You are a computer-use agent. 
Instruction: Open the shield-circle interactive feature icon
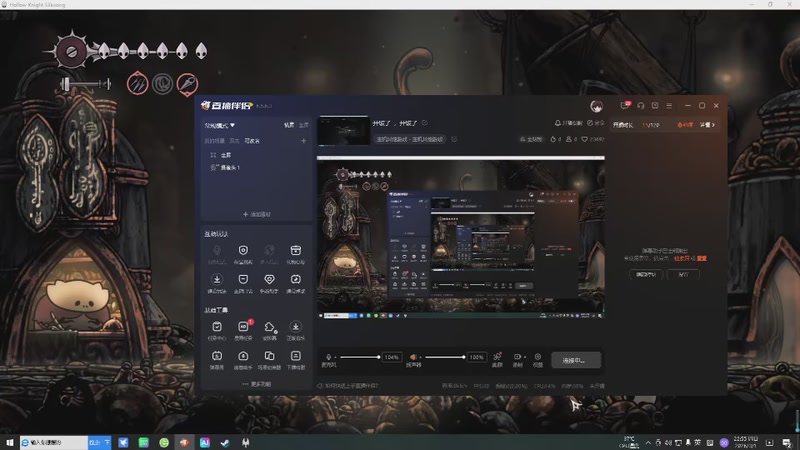pos(243,250)
